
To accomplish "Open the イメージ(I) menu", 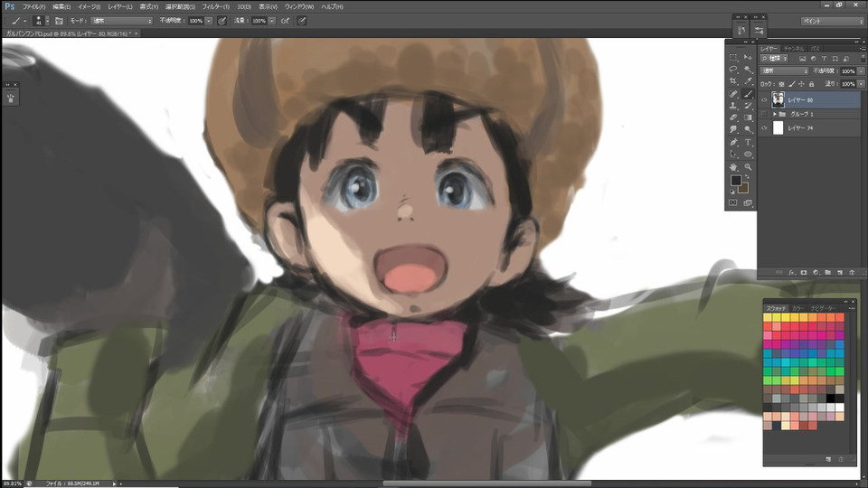I will tap(89, 6).
